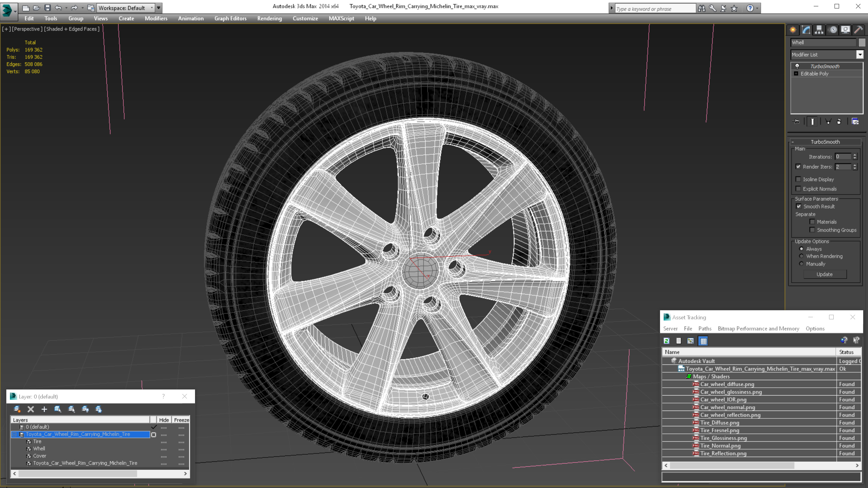
Task: Click the Delete layer X icon
Action: (x=31, y=409)
